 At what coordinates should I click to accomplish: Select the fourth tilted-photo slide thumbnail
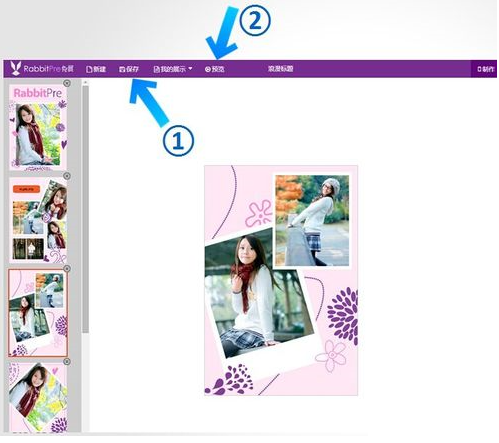coord(38,397)
